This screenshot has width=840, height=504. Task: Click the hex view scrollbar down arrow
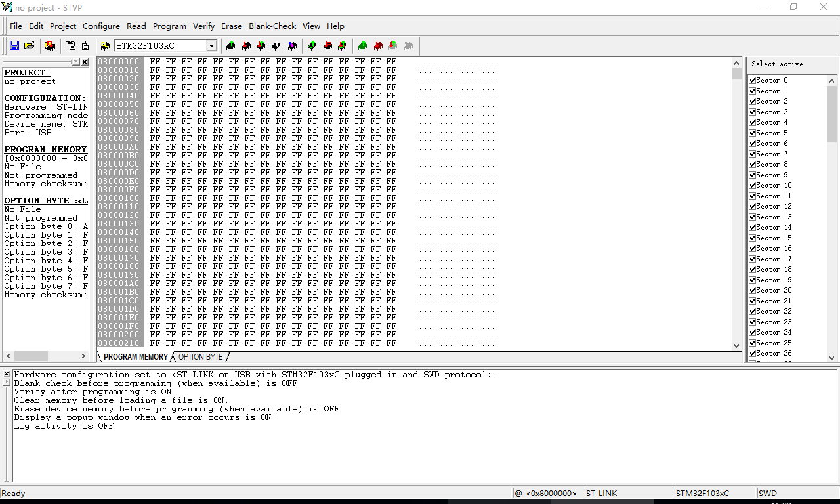pos(736,345)
